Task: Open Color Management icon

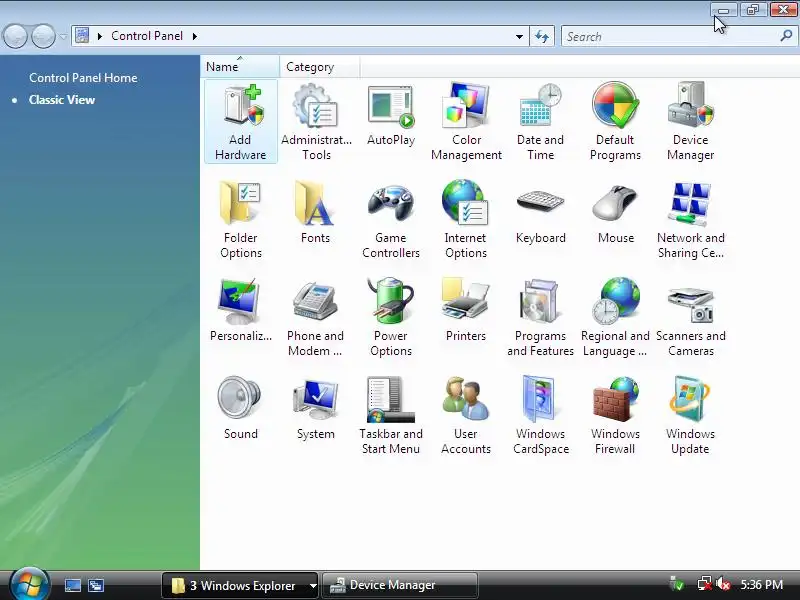Action: tap(466, 122)
